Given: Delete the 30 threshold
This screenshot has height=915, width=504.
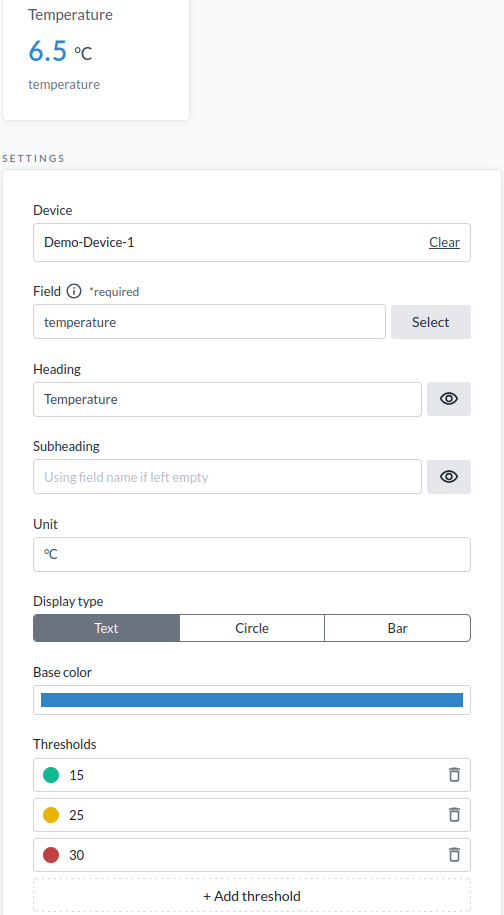Looking at the screenshot, I should (454, 855).
